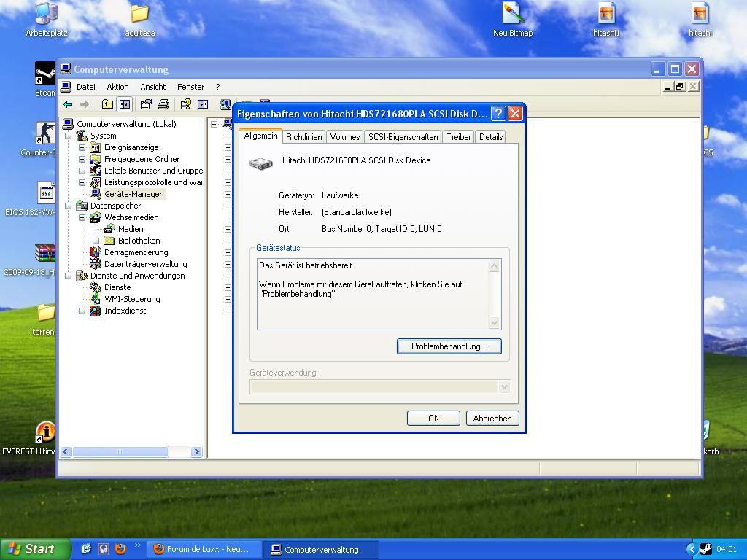This screenshot has height=560, width=747.
Task: Select Defragmentierung in tree
Action: (136, 252)
